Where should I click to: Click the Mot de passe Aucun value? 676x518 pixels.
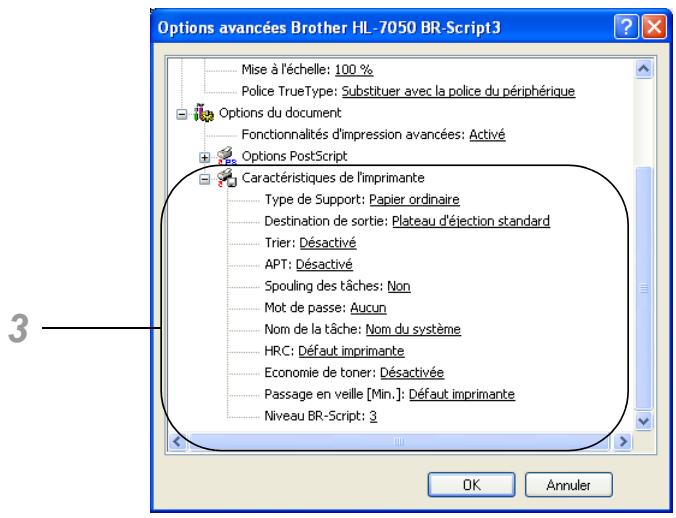point(368,308)
